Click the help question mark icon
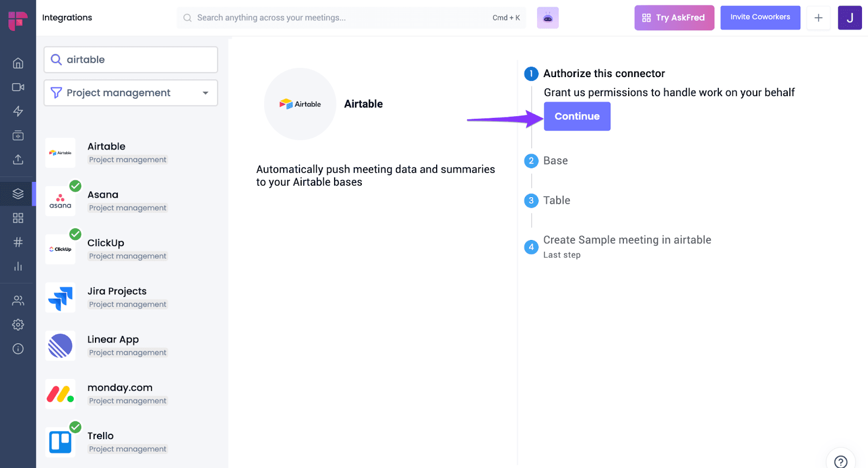The width and height of the screenshot is (868, 468). pyautogui.click(x=841, y=461)
